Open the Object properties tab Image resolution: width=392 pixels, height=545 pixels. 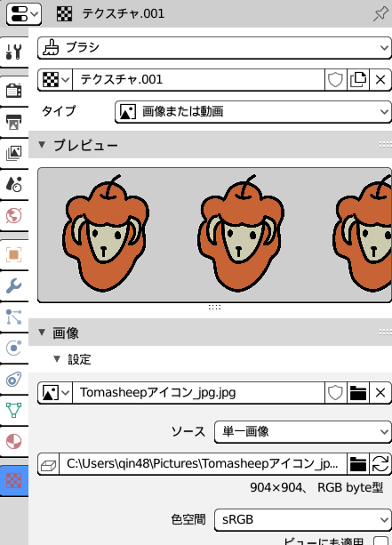14,255
